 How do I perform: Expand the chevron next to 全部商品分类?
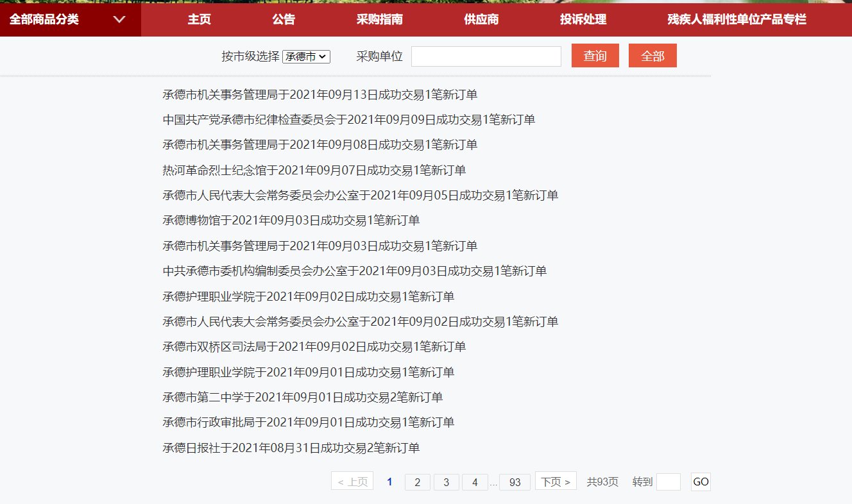(x=119, y=19)
